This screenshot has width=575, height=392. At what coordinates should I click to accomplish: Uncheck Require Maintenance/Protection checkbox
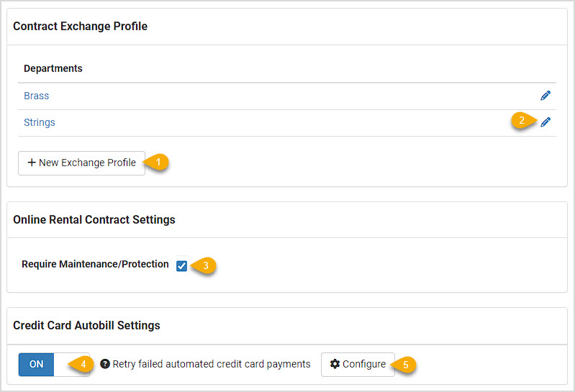(x=181, y=265)
